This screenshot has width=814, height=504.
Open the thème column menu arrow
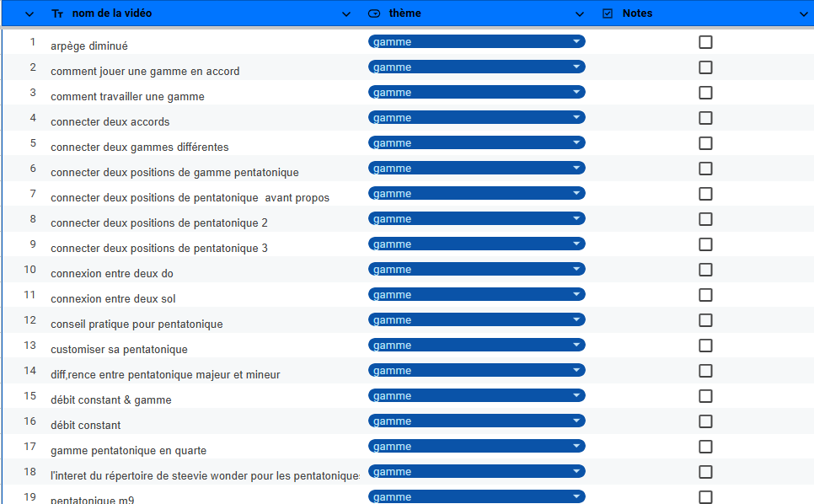click(x=580, y=14)
